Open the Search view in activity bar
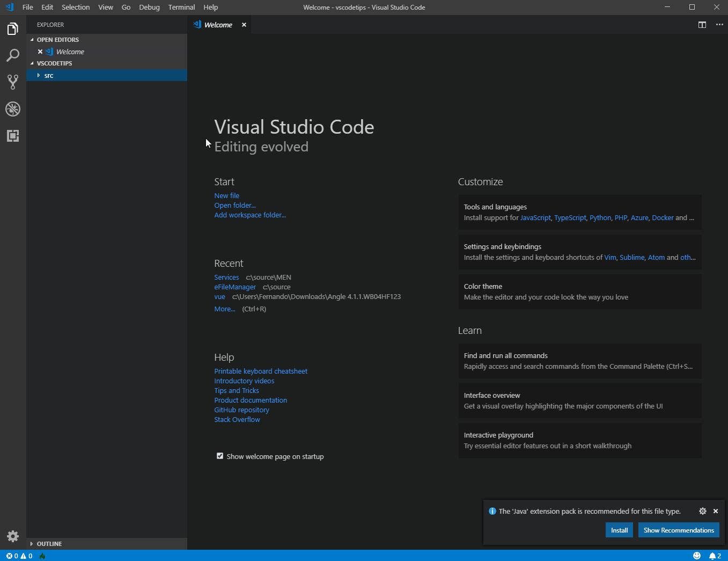This screenshot has width=728, height=561. click(13, 55)
